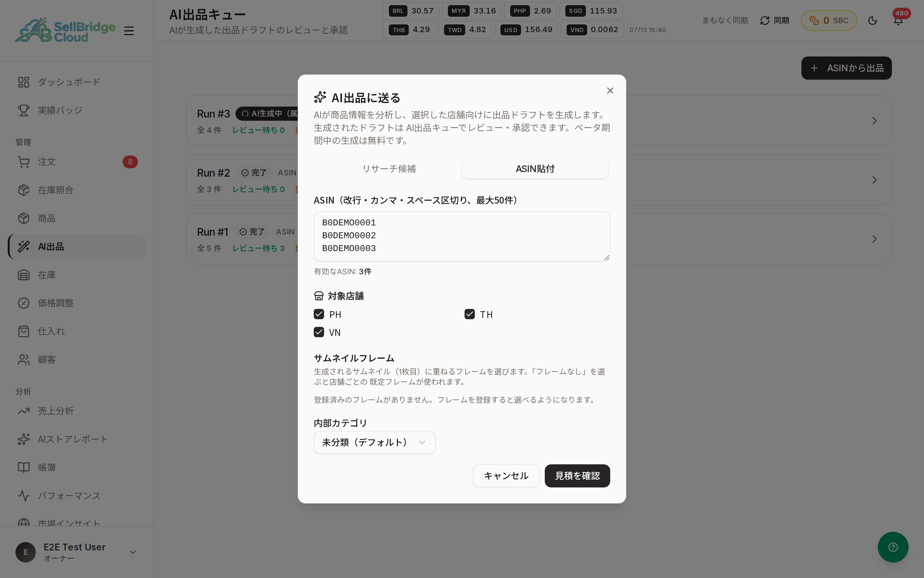Expand the Run #2 row chevron
Viewport: 924px width, 578px height.
874,180
